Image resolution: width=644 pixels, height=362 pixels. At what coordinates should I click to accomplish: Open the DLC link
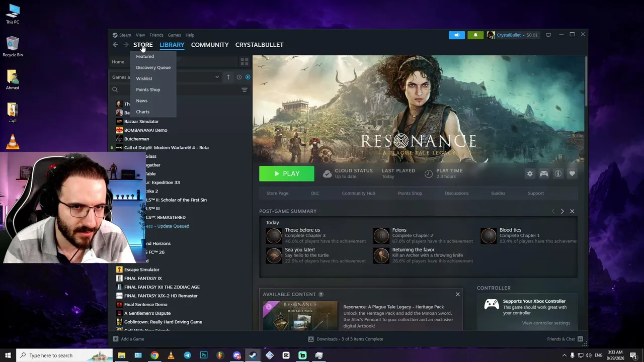click(x=315, y=193)
